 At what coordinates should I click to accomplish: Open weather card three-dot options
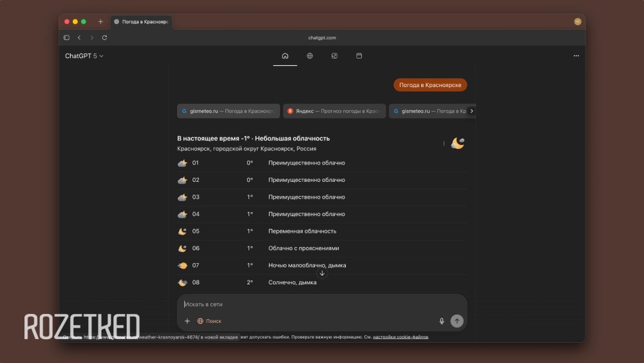pyautogui.click(x=444, y=144)
